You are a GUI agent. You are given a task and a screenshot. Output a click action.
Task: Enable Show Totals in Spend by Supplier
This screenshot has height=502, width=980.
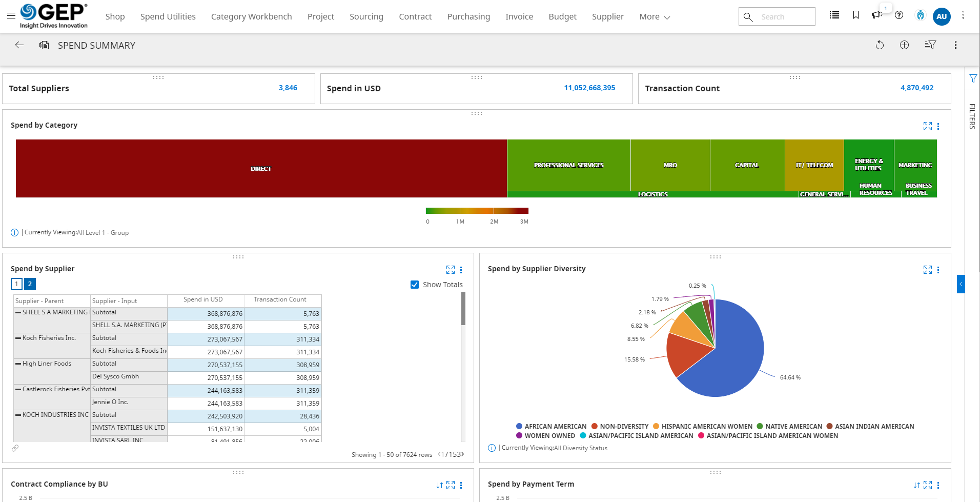(x=414, y=284)
